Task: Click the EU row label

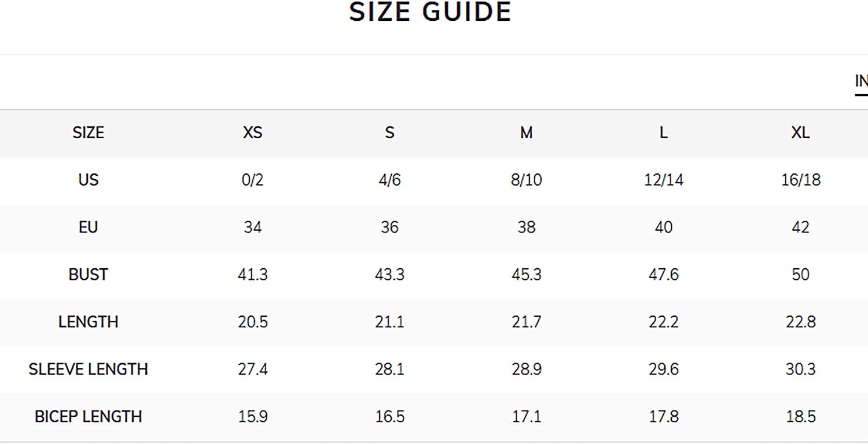Action: tap(88, 227)
